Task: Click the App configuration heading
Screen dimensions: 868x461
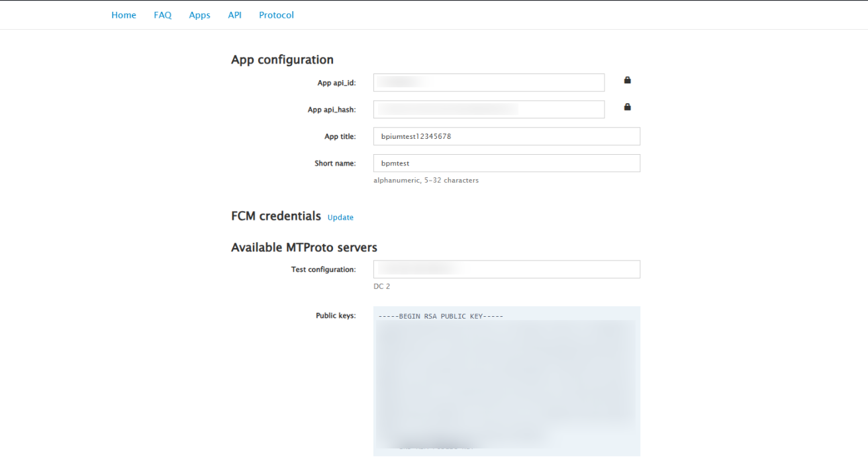Action: coord(282,60)
